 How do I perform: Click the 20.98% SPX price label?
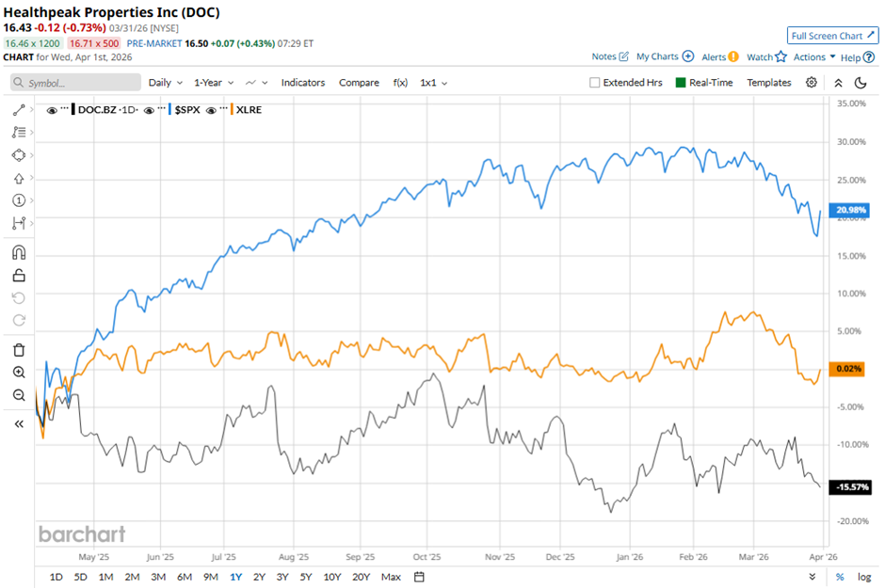point(849,211)
